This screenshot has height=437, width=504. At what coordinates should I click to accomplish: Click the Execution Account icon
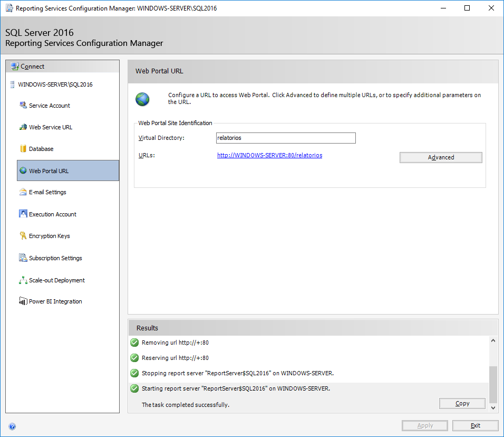tap(23, 214)
